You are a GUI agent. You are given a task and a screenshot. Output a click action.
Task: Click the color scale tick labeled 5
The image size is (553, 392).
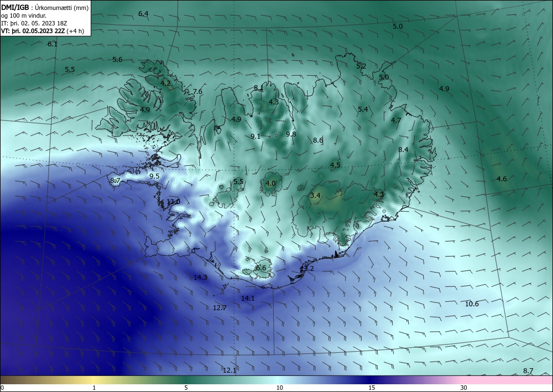tap(186, 388)
